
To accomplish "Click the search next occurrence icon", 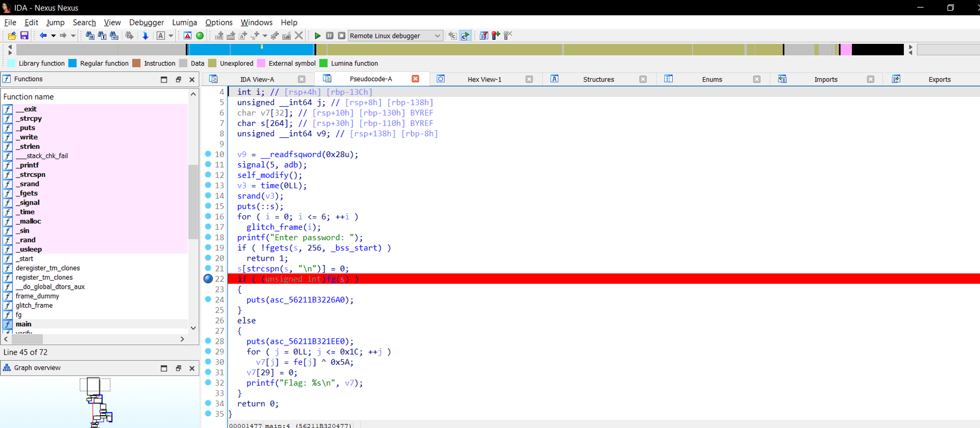I will (130, 36).
